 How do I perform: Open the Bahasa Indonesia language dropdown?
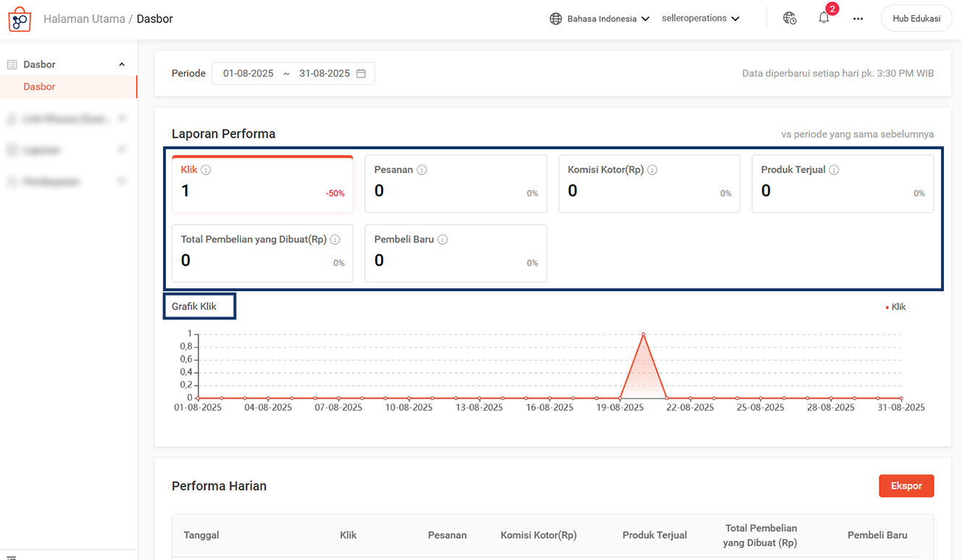click(599, 19)
